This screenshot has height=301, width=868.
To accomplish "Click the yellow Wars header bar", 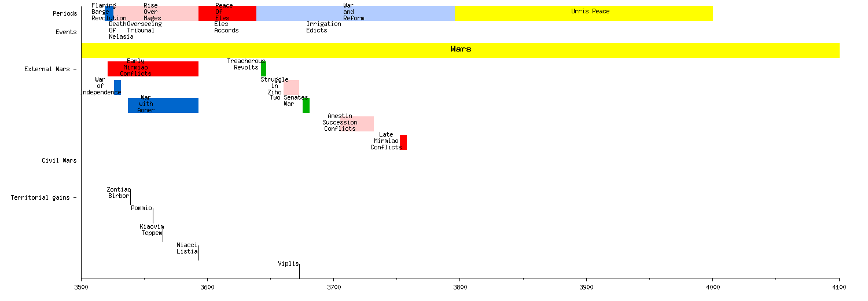I will [460, 50].
